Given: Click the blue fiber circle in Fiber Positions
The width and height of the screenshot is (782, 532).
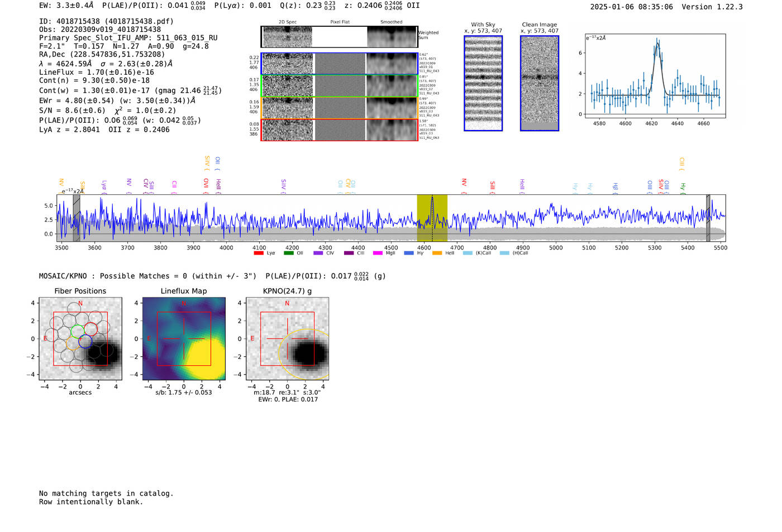Looking at the screenshot, I should click(x=85, y=342).
